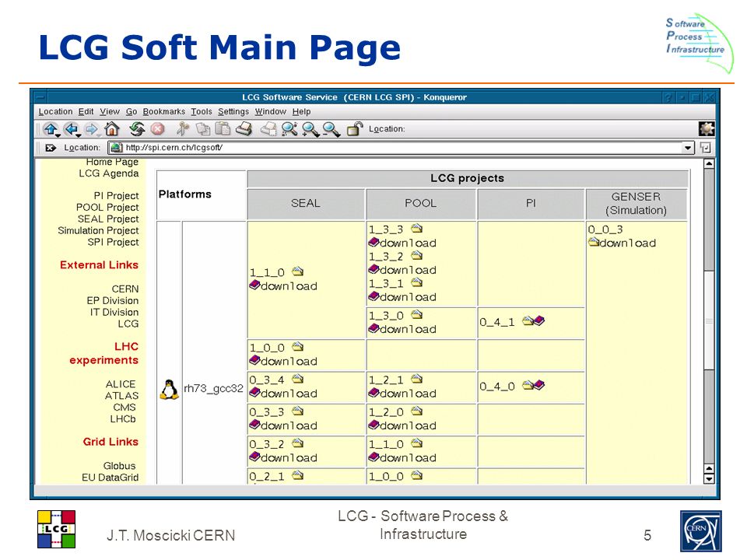Click the Linux penguin platform icon

169,389
